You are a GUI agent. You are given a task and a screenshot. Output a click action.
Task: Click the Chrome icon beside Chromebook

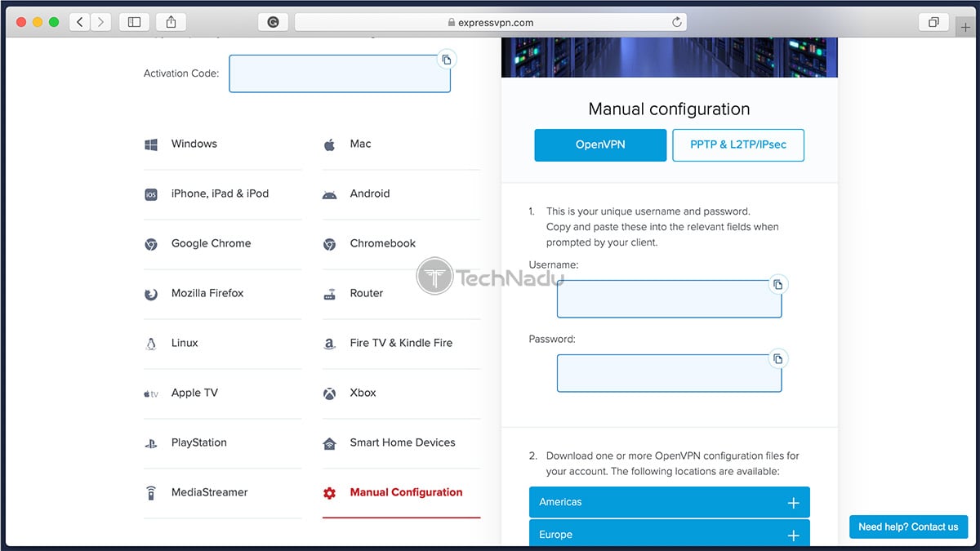(x=329, y=244)
